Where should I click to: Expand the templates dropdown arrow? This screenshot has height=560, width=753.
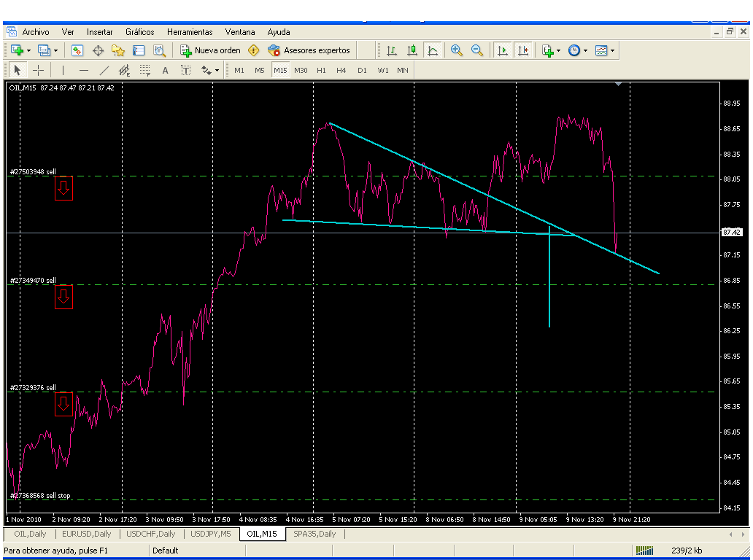[x=612, y=50]
